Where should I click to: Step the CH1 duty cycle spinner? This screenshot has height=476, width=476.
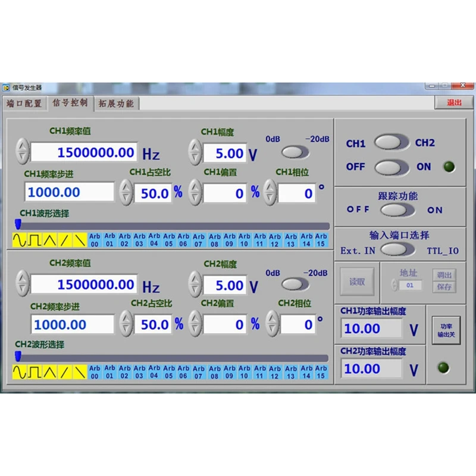click(126, 192)
